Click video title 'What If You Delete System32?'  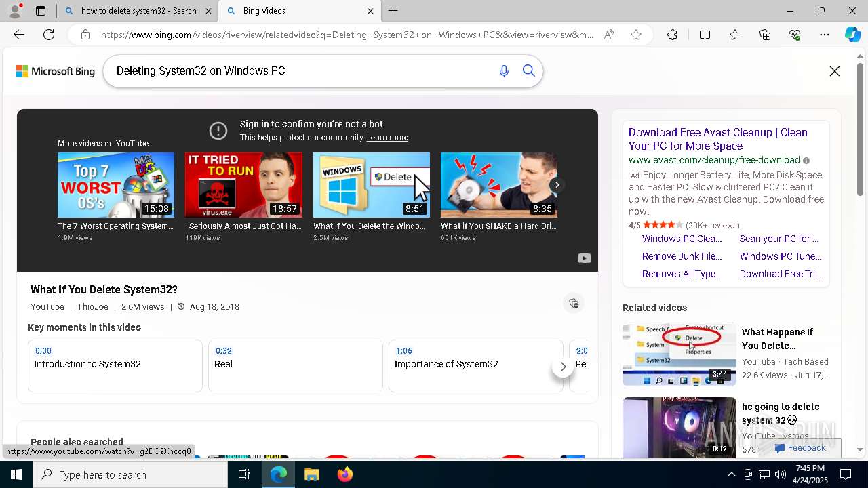click(104, 290)
